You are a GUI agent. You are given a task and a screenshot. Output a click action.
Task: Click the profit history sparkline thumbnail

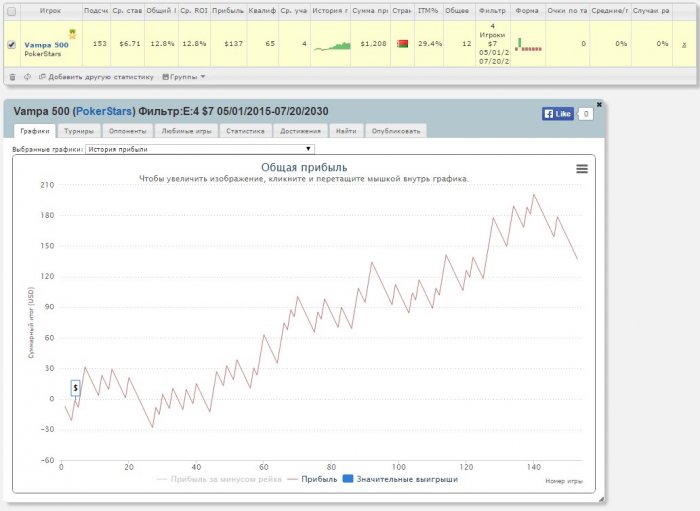[330, 45]
